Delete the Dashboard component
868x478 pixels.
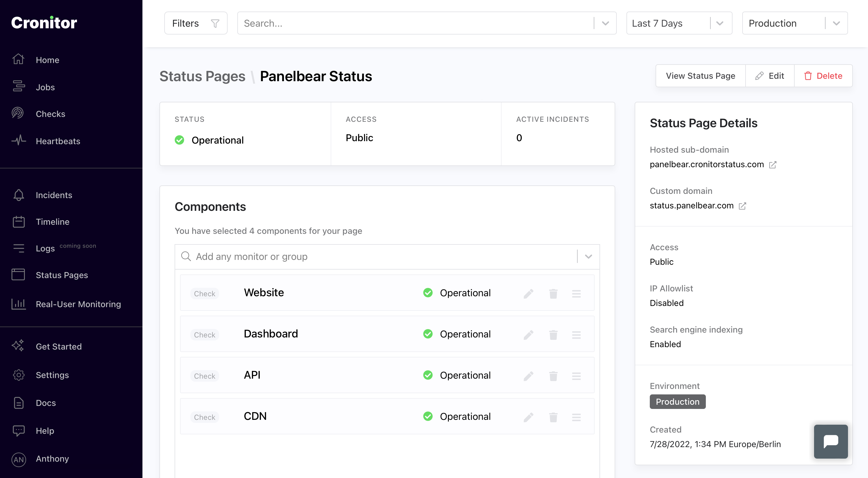coord(553,334)
